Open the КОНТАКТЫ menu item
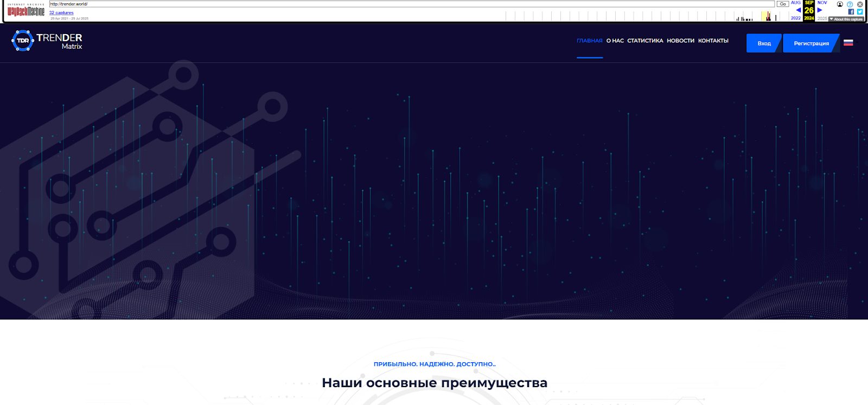868x405 pixels. 713,41
